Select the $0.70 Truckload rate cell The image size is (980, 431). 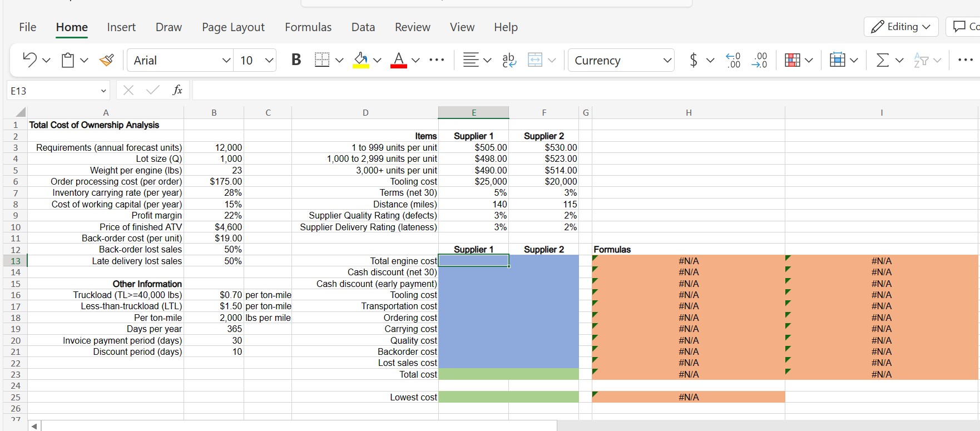click(214, 295)
